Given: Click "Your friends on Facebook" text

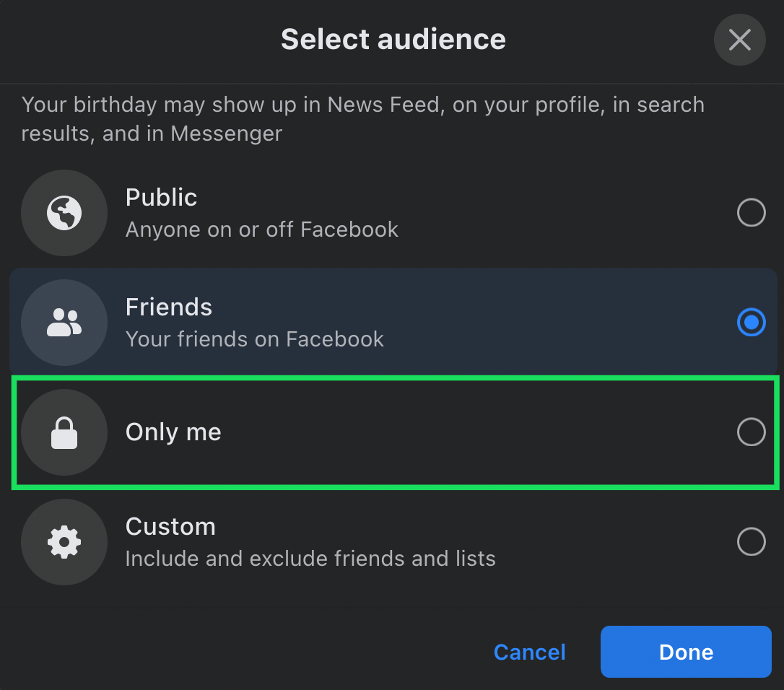Looking at the screenshot, I should (x=255, y=339).
